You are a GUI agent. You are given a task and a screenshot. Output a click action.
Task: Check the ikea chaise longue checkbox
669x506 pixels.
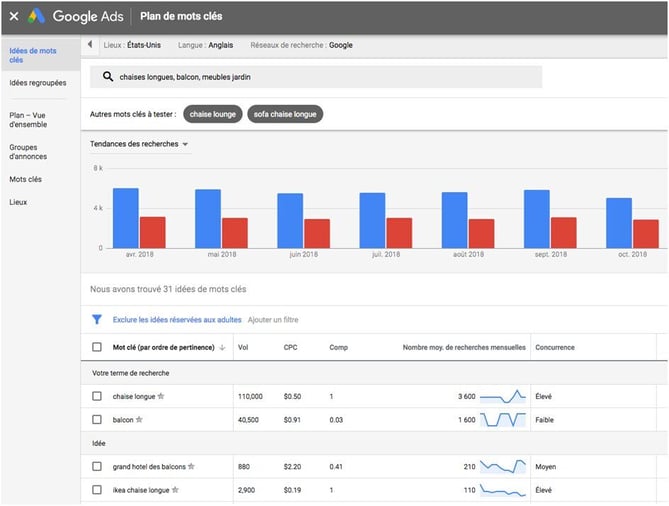coord(97,490)
